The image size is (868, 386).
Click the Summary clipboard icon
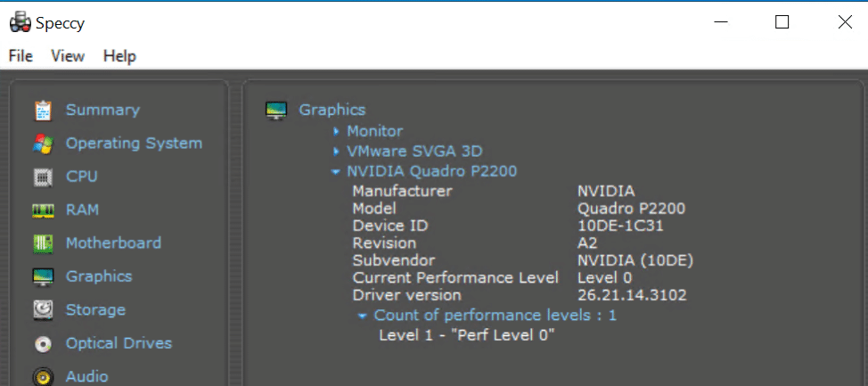[43, 111]
